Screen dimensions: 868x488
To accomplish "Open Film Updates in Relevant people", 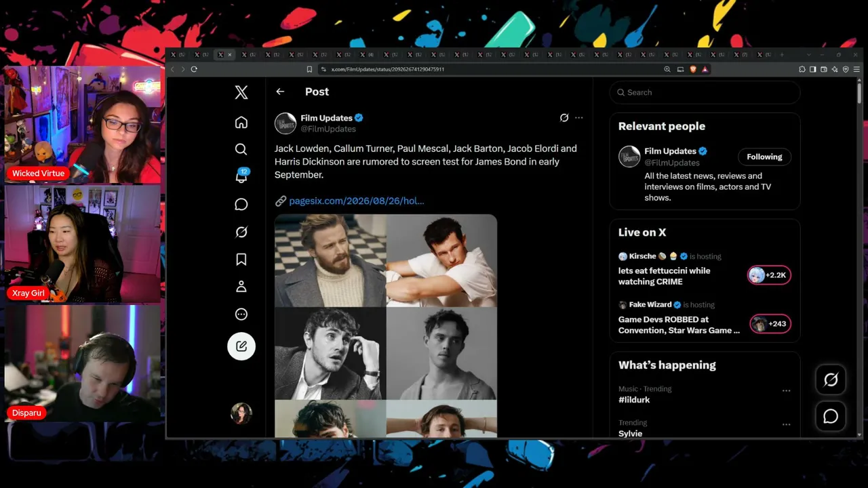I will (671, 151).
